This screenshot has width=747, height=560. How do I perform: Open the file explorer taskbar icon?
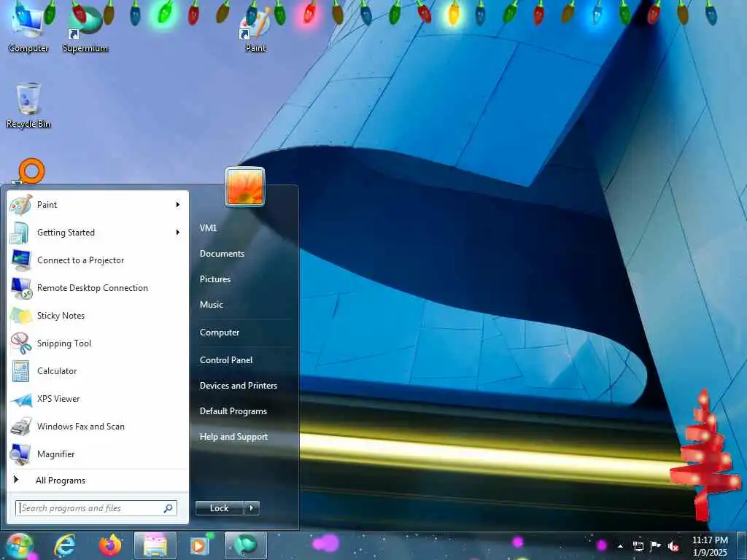coord(155,545)
